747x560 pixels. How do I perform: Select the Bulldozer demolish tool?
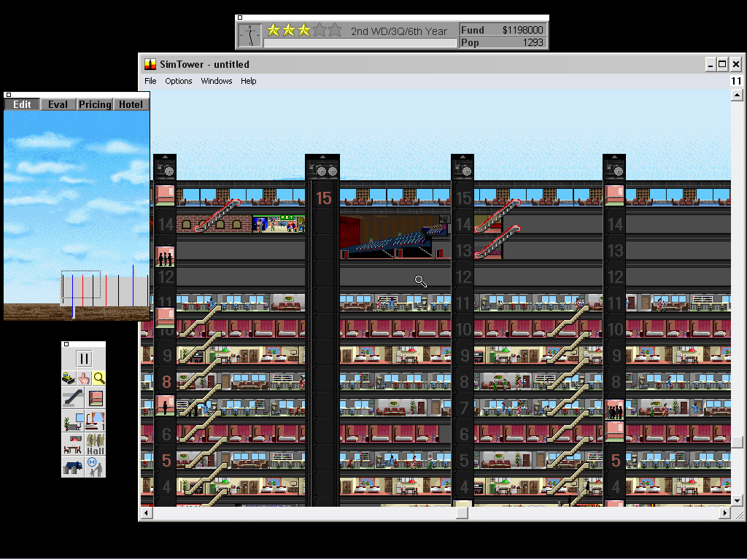point(69,378)
